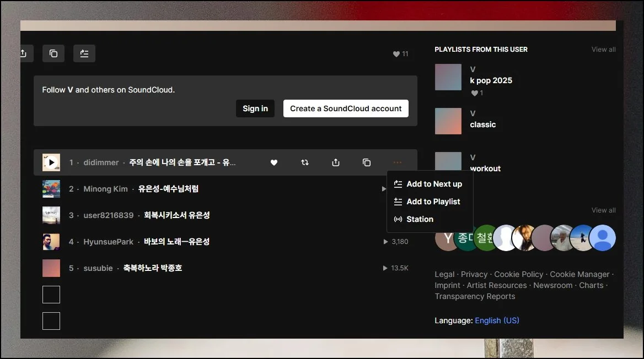This screenshot has width=644, height=359.
Task: Open the susubie track thumbnail
Action: [x=51, y=268]
